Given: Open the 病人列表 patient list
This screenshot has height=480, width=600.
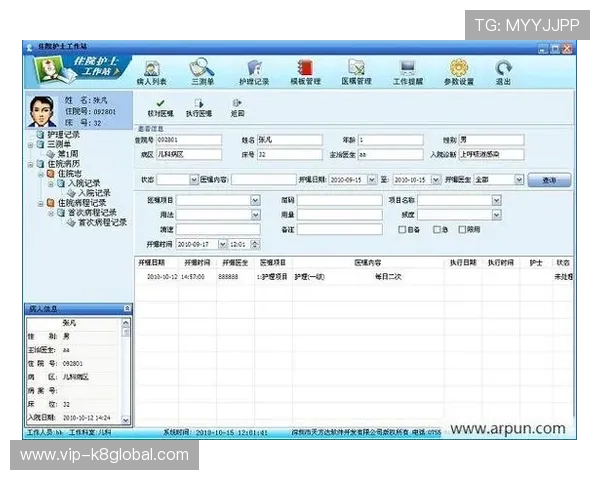Looking at the screenshot, I should (x=152, y=73).
